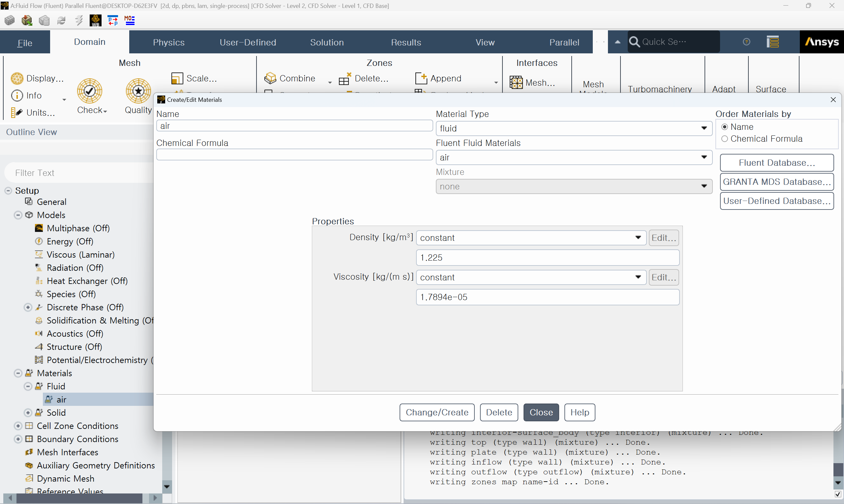Select General in the outline tree
The width and height of the screenshot is (844, 504).
52,202
